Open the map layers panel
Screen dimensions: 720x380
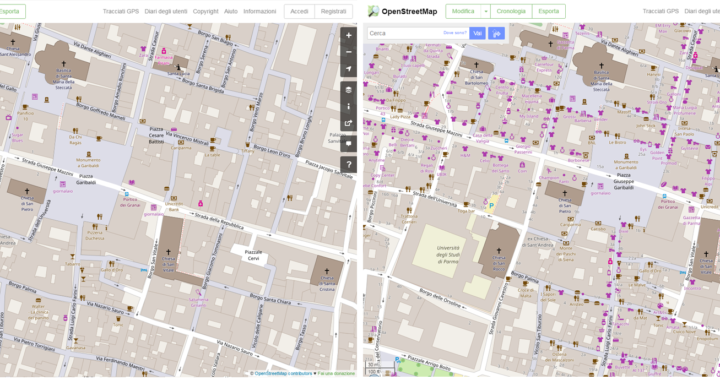(349, 90)
